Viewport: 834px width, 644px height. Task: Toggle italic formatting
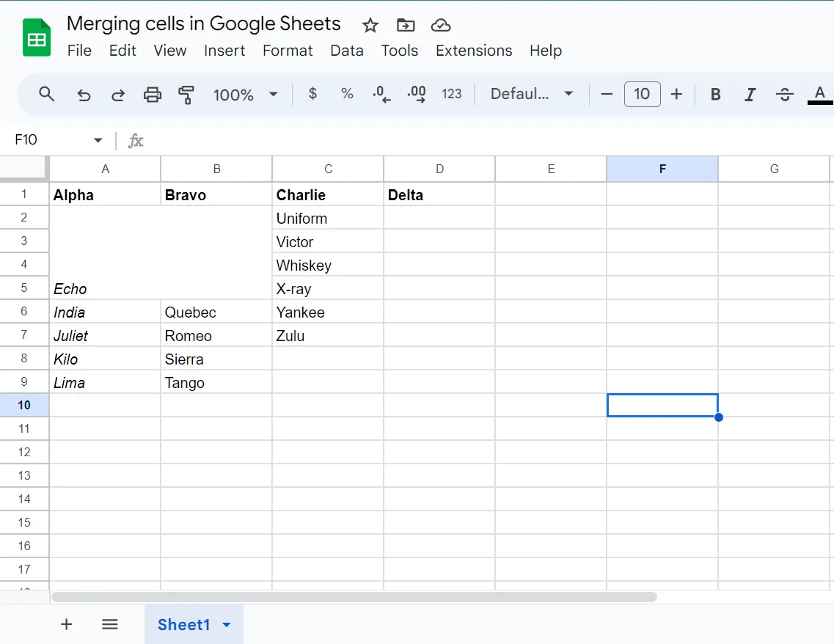coord(750,95)
